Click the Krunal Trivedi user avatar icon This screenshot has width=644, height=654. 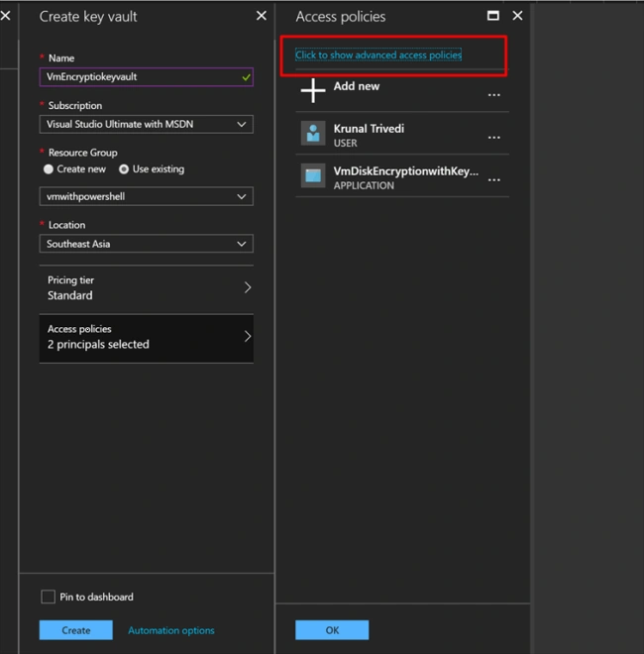click(313, 133)
